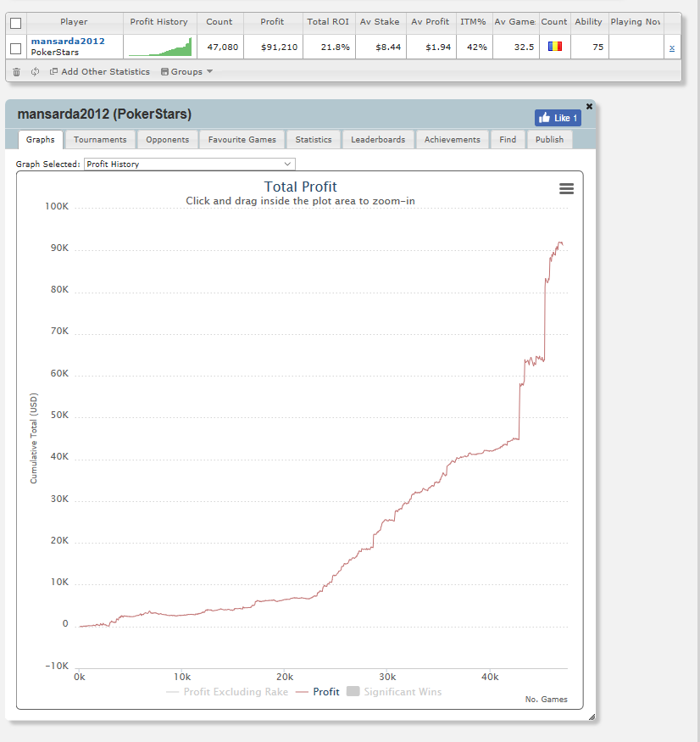Click the Av Games value 32.5
700x742 pixels.
pos(524,47)
